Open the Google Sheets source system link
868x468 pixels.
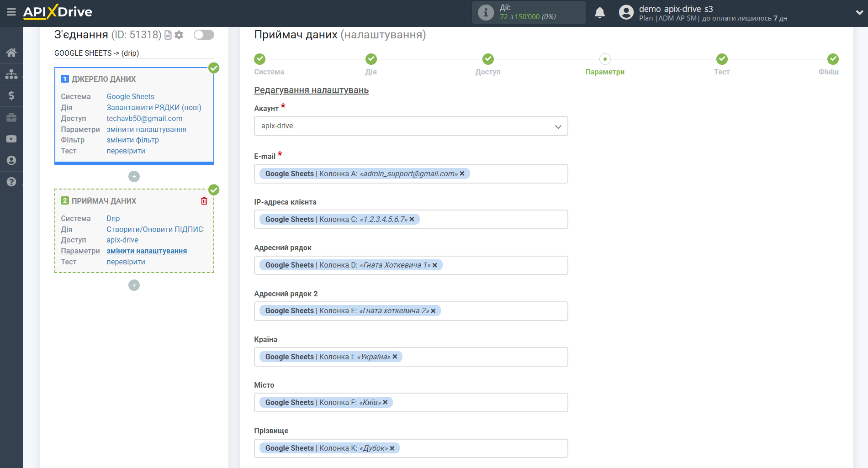[x=130, y=96]
